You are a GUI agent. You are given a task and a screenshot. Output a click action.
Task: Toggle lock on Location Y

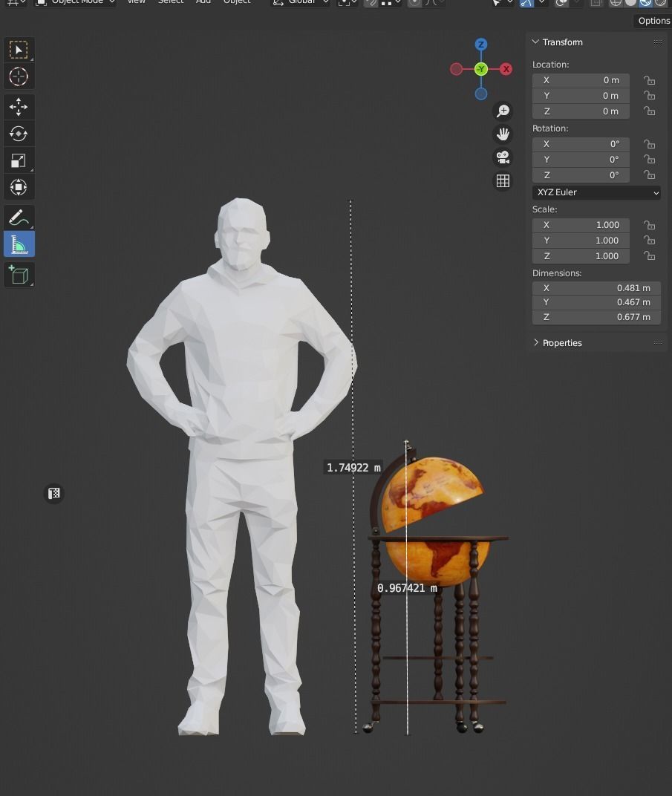649,96
